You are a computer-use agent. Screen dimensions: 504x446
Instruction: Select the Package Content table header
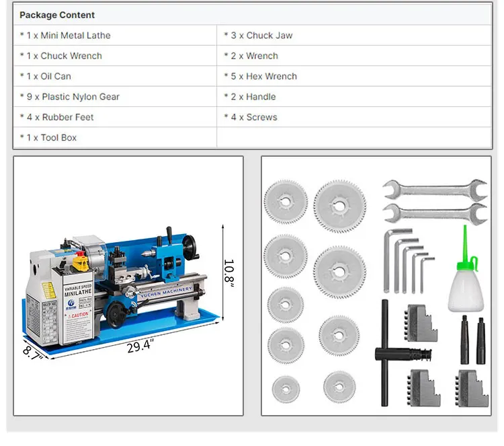pos(57,15)
